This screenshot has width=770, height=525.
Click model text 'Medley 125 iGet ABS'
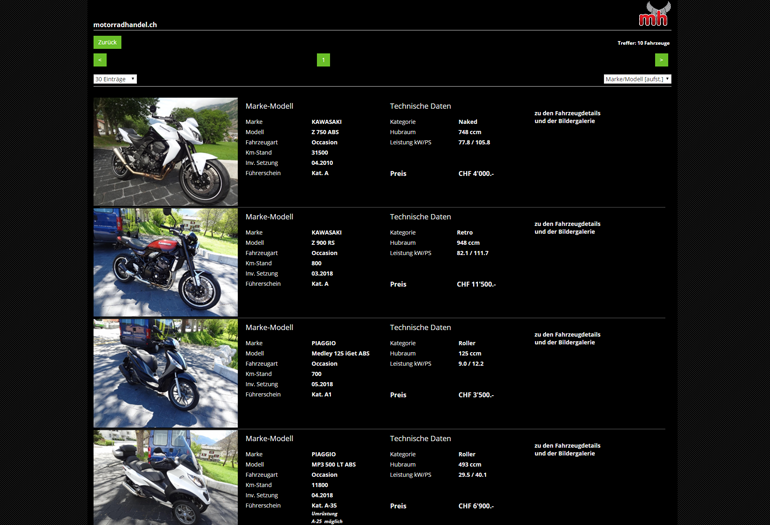340,354
